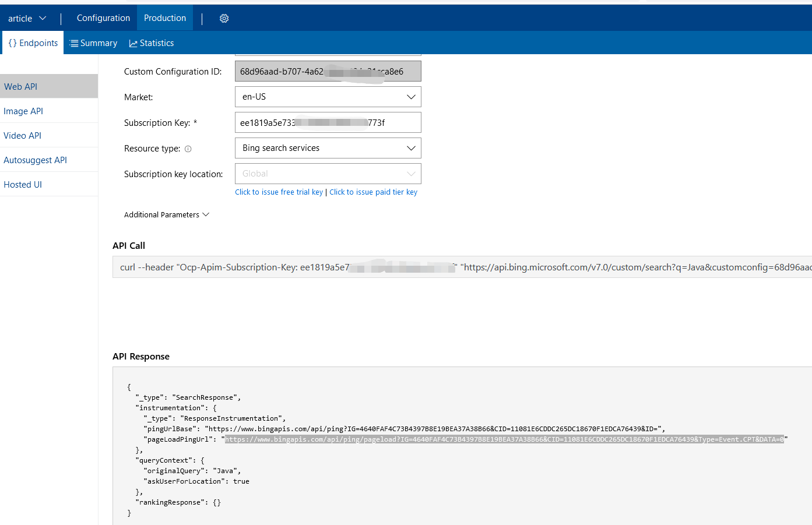Select Hosted UI in sidebar
The image size is (812, 525).
(49, 184)
